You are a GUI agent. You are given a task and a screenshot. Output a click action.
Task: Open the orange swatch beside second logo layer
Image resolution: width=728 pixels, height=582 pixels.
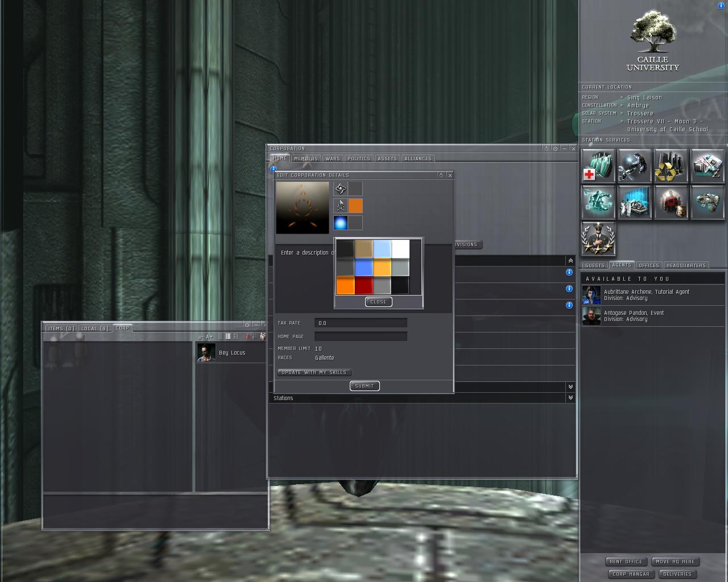pyautogui.click(x=355, y=206)
